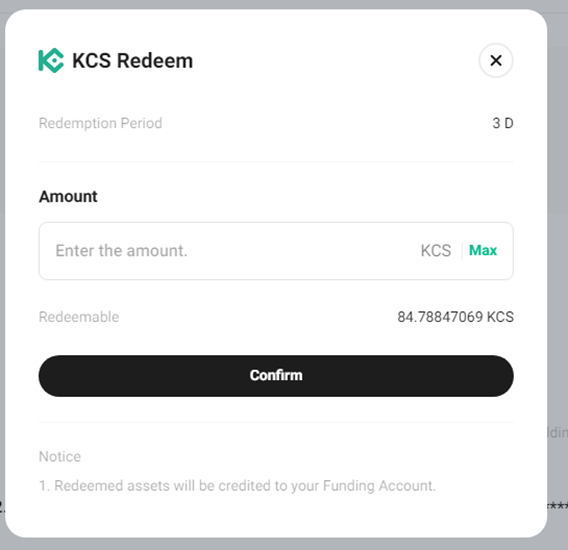Click the Redeemable label
Viewport: 568px width, 550px height.
pos(79,317)
